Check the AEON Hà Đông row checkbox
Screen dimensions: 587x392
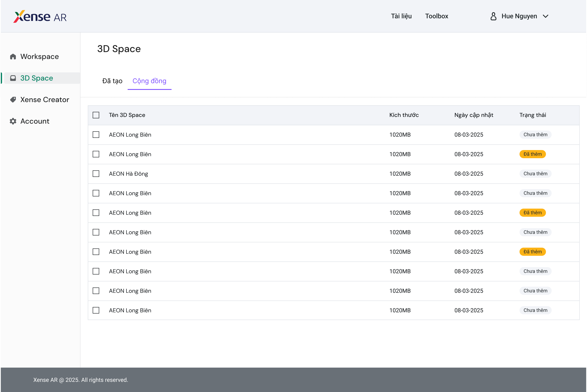[96, 174]
